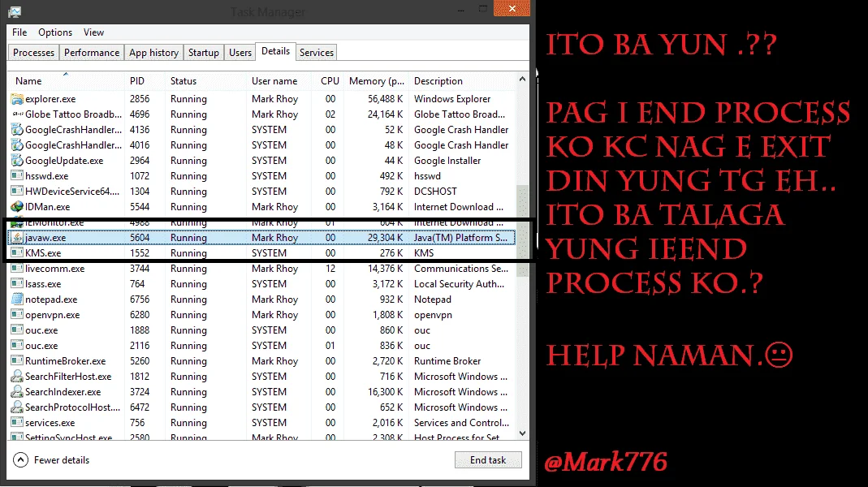Click the scrollbar up arrow
The image size is (868, 487).
pos(522,80)
